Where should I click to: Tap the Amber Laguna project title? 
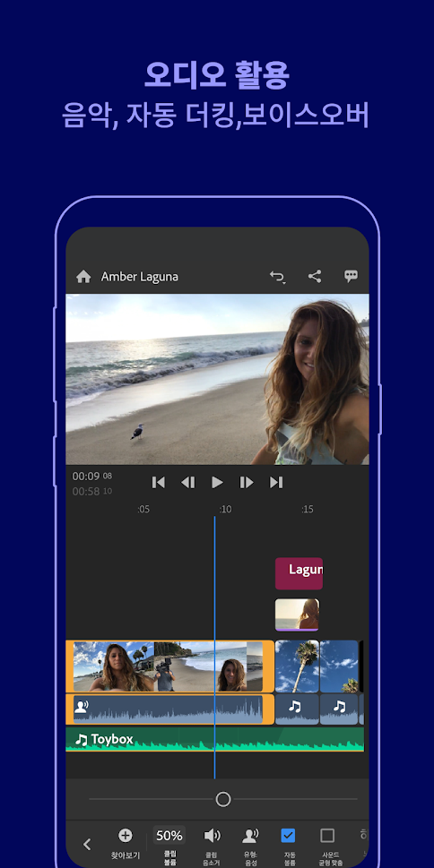[x=140, y=277]
